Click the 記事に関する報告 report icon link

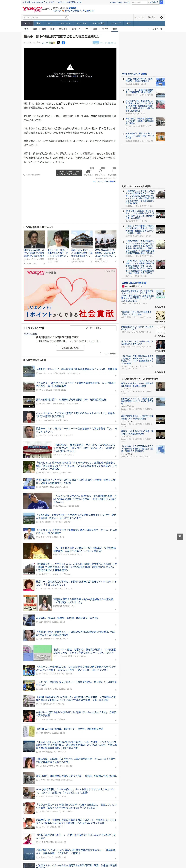click(x=31, y=175)
